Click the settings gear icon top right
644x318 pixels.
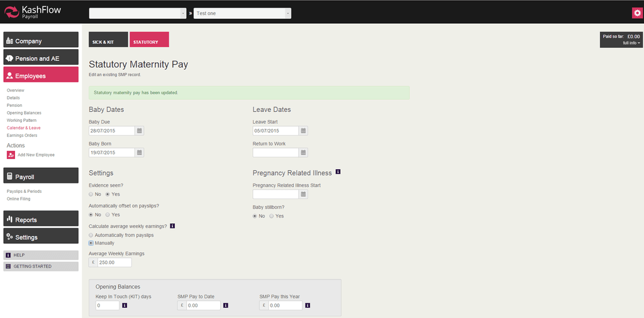(x=636, y=13)
